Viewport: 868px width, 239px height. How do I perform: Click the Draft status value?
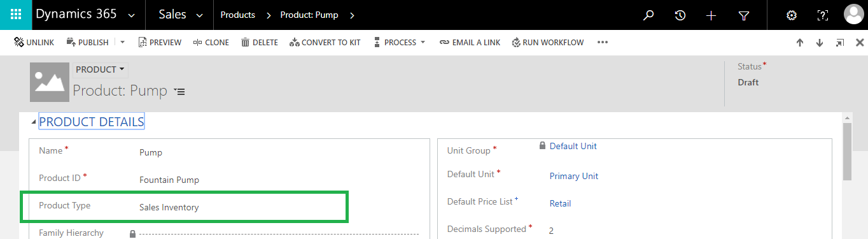pos(748,82)
